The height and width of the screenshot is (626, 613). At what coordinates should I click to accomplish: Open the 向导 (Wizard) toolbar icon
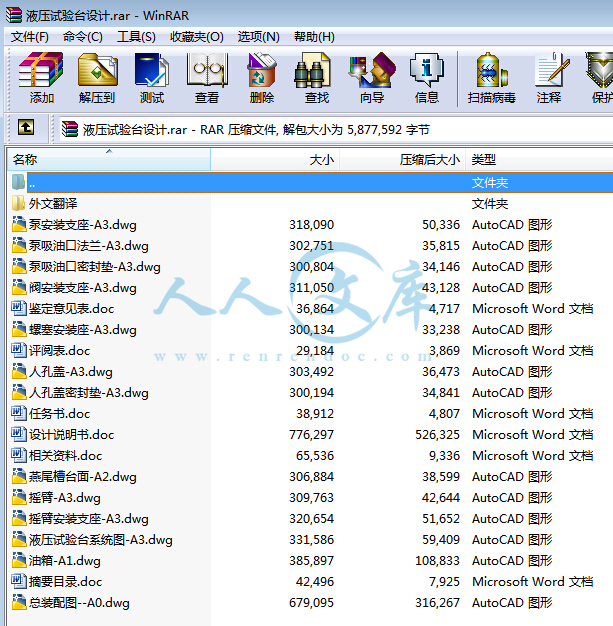[372, 70]
